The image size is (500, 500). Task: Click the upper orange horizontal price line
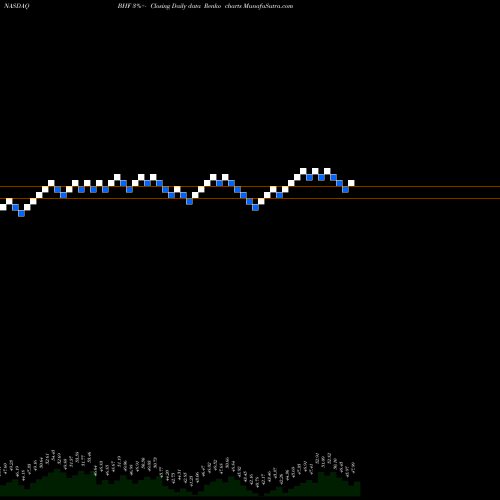[x=250, y=186]
